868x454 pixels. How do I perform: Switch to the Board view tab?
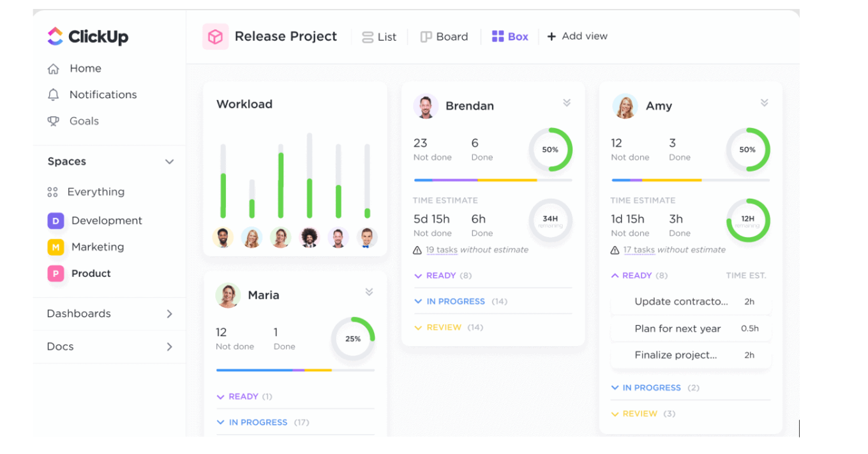tap(444, 37)
